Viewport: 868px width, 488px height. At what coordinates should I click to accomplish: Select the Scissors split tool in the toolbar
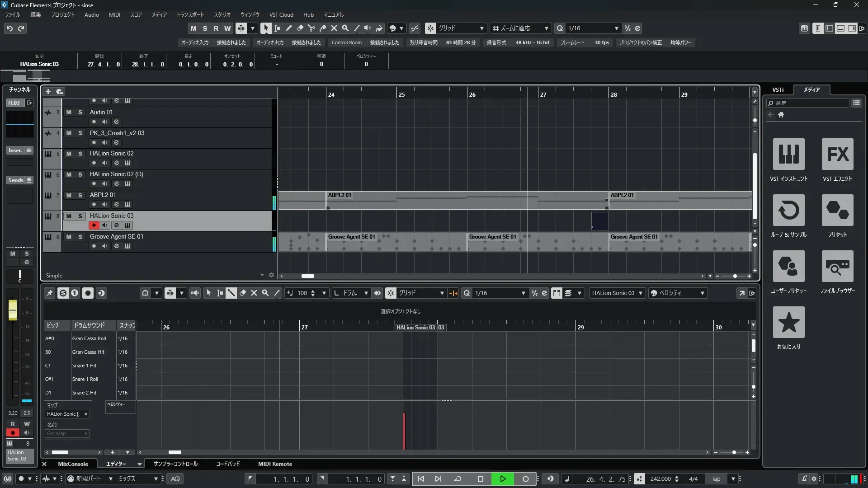click(311, 28)
